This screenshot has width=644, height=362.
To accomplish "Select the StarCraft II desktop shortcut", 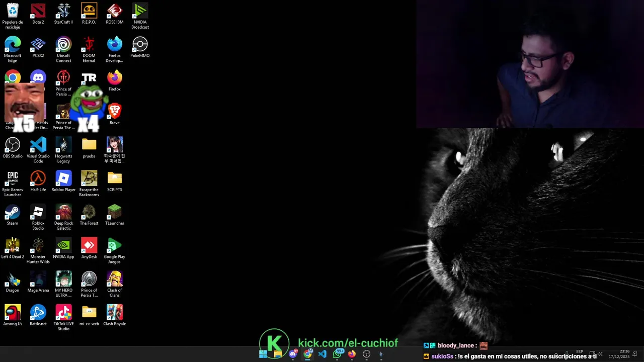I will 63,14.
